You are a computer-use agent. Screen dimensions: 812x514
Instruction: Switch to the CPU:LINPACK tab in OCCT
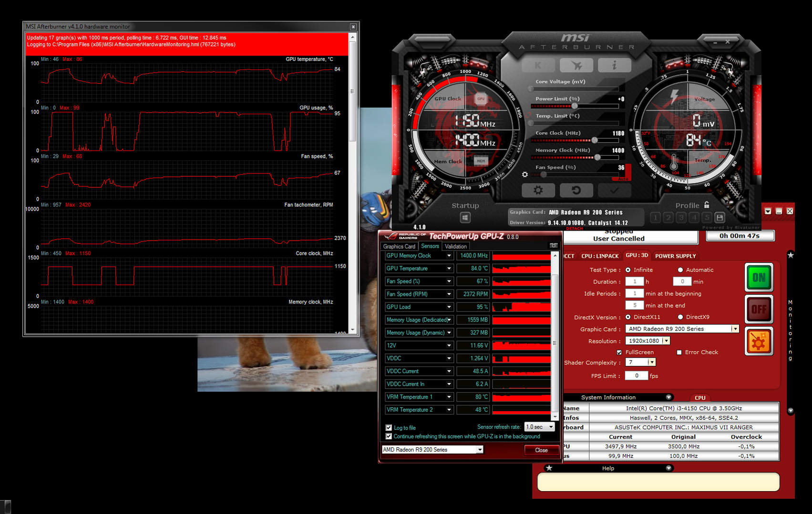600,256
